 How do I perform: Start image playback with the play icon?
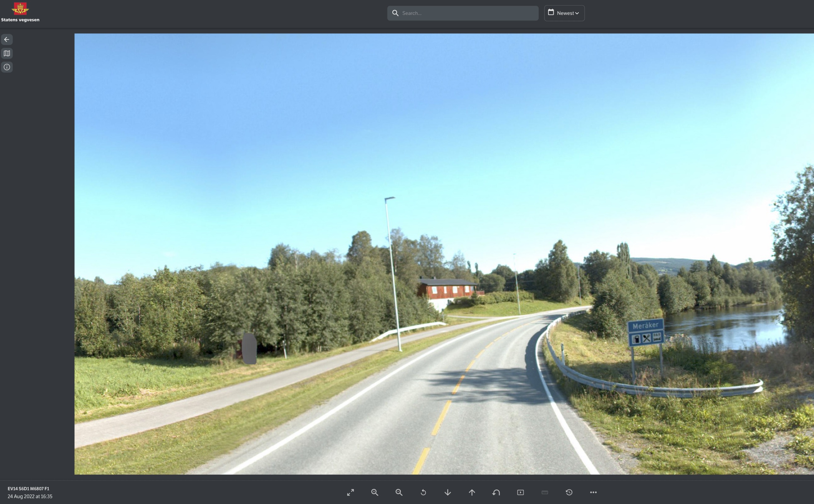coord(521,492)
